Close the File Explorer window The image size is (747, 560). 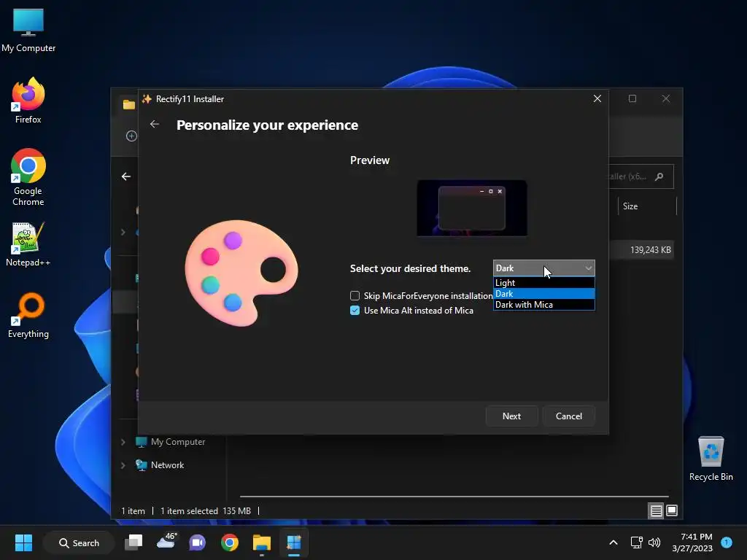click(666, 98)
